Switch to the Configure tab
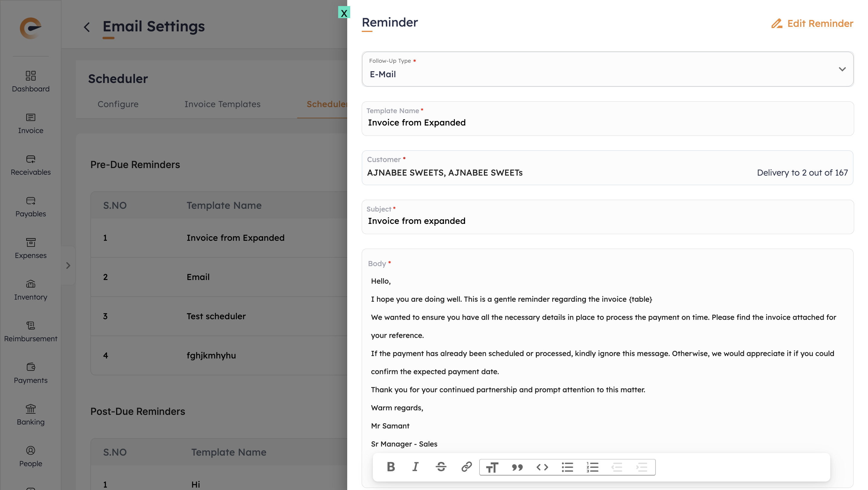The image size is (868, 490). pos(118,104)
